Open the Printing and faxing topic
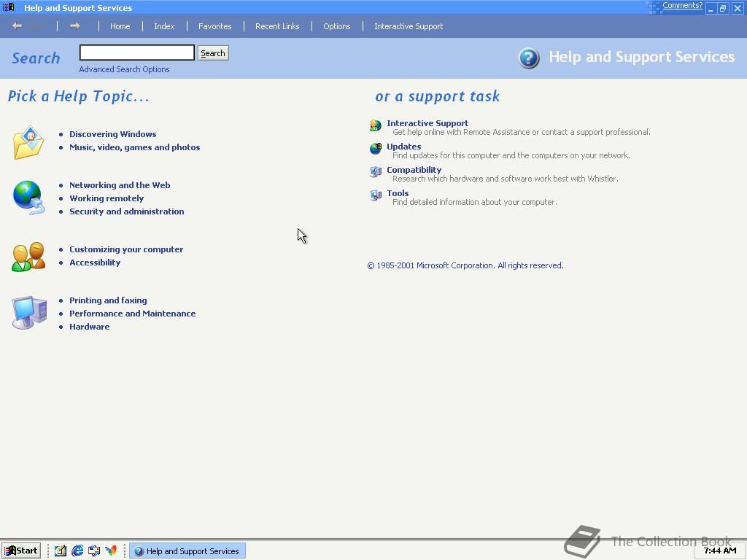 pos(108,300)
